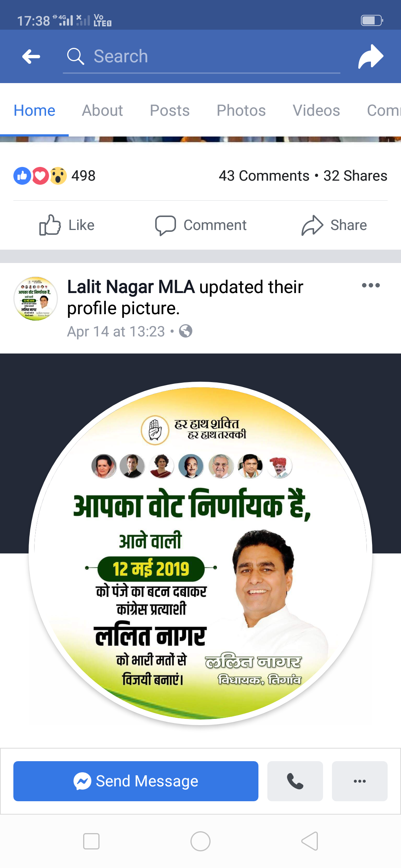The image size is (401, 868).
Task: Like the post
Action: [67, 225]
